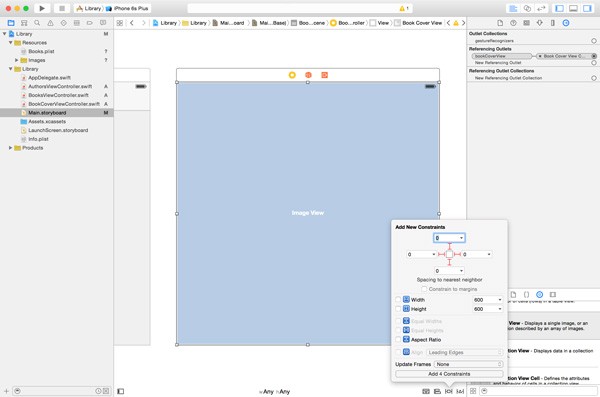This screenshot has height=397, width=600.
Task: Open the symbol navigator
Action: [x=24, y=23]
